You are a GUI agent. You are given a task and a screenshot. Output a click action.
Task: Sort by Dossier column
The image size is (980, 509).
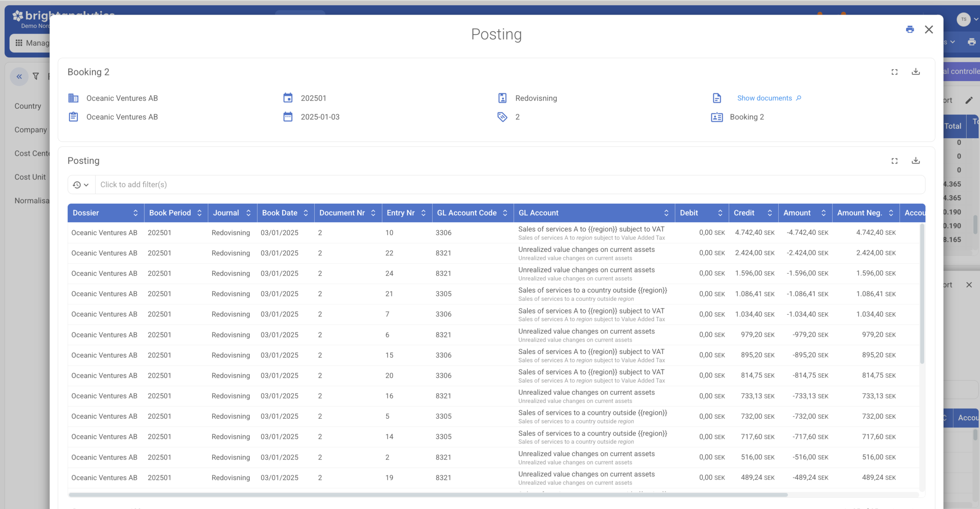[135, 213]
